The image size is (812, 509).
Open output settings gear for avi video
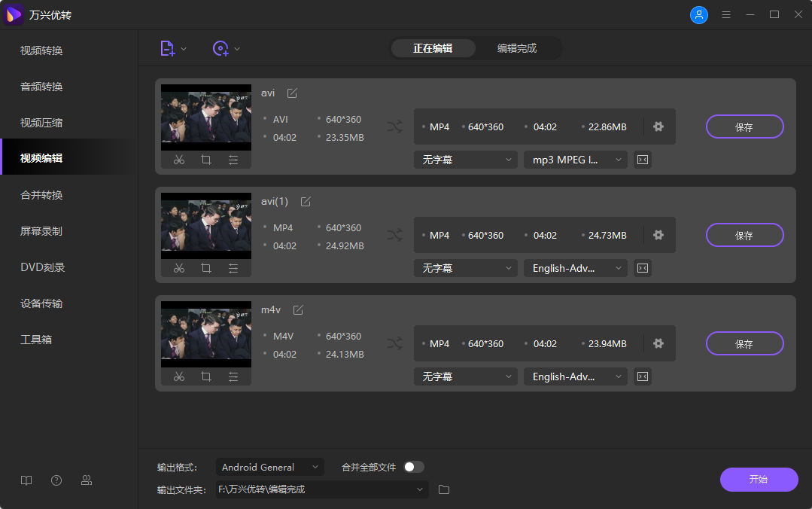[658, 126]
